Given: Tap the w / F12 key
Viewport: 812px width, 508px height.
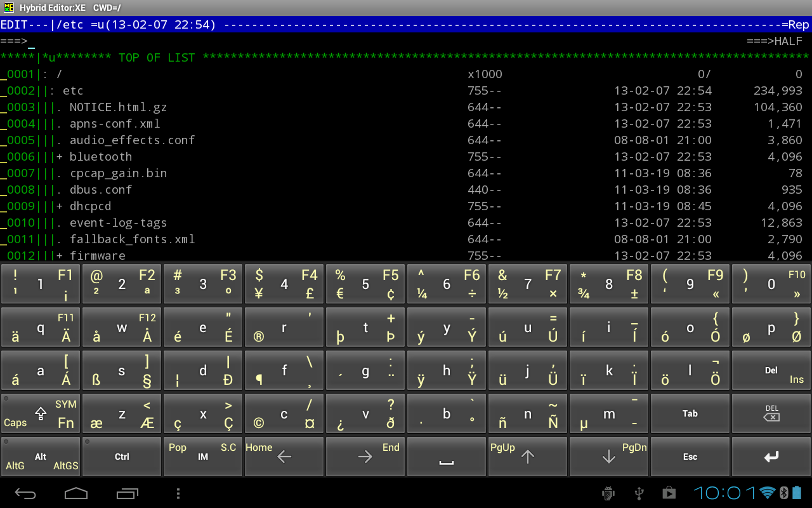Looking at the screenshot, I should point(122,327).
